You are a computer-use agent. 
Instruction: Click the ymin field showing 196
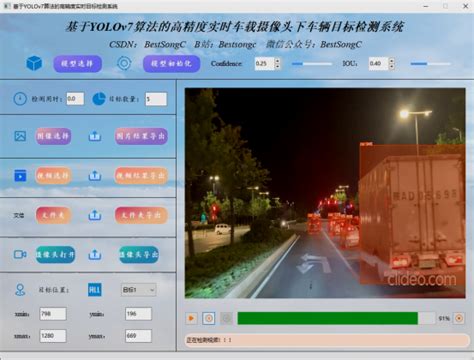tap(138, 314)
